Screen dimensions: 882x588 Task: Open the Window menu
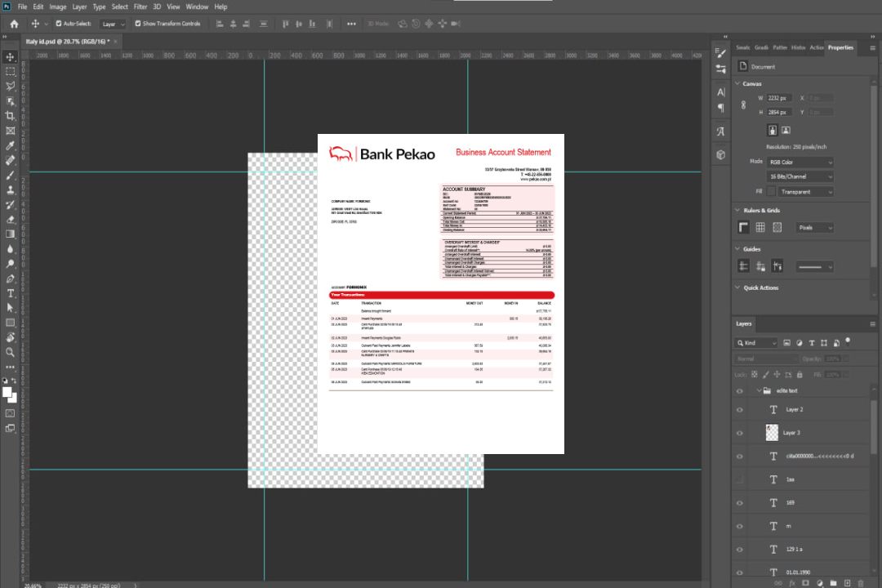tap(197, 7)
